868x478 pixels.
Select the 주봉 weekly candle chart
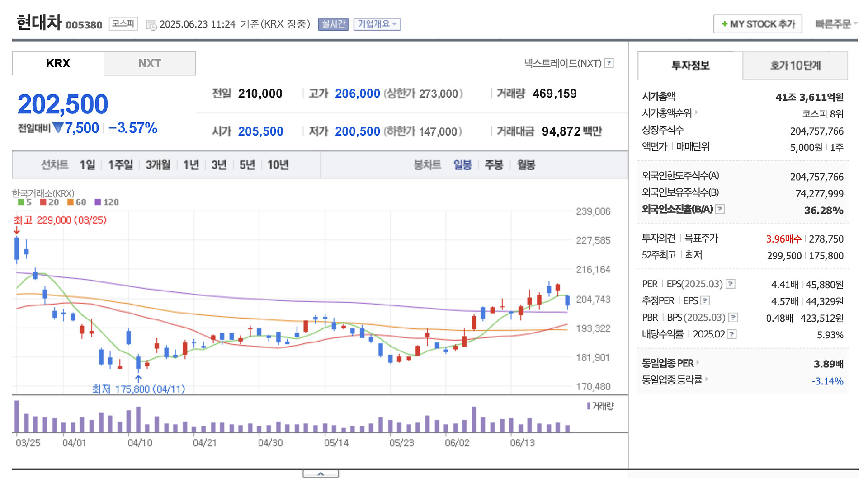[x=494, y=165]
